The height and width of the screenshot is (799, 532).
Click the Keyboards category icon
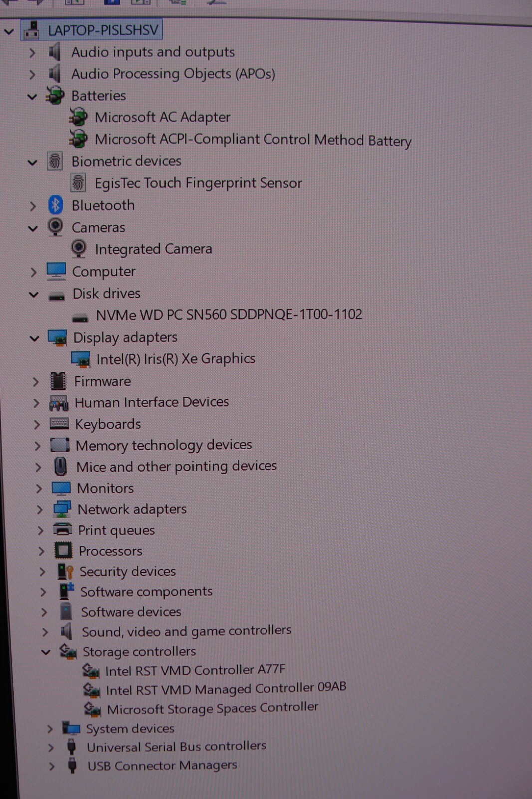59,424
